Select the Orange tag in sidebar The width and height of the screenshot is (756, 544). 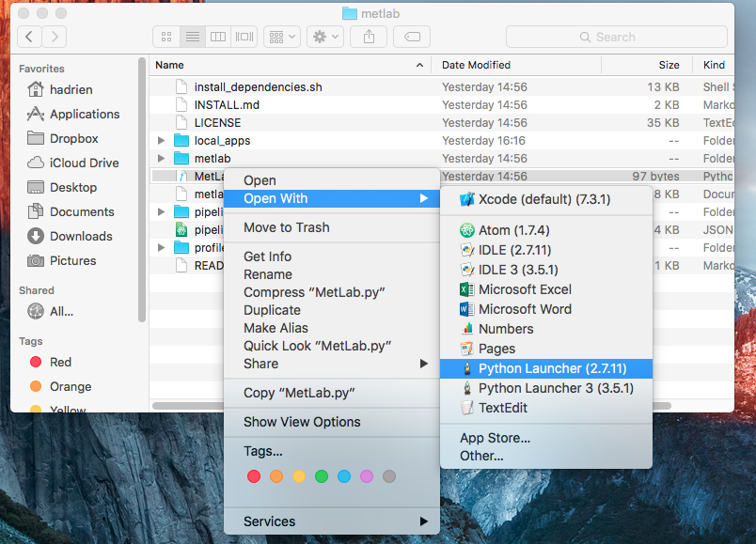tap(60, 386)
